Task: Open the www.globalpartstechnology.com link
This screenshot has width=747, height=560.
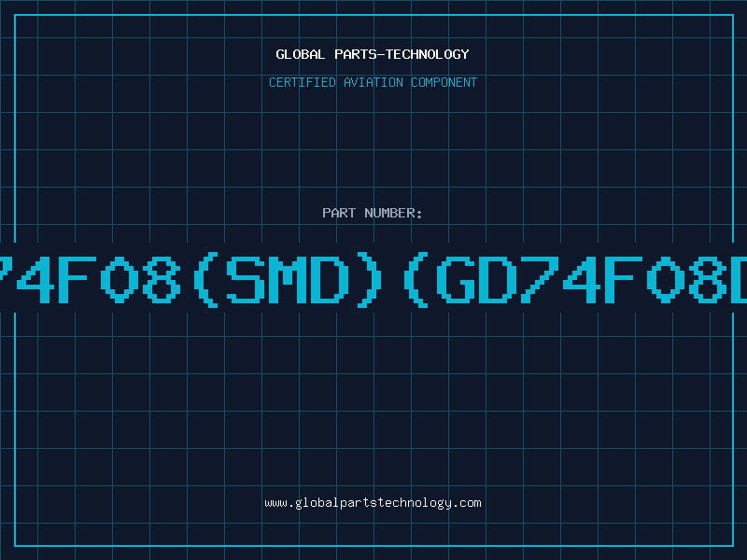Action: pyautogui.click(x=373, y=503)
